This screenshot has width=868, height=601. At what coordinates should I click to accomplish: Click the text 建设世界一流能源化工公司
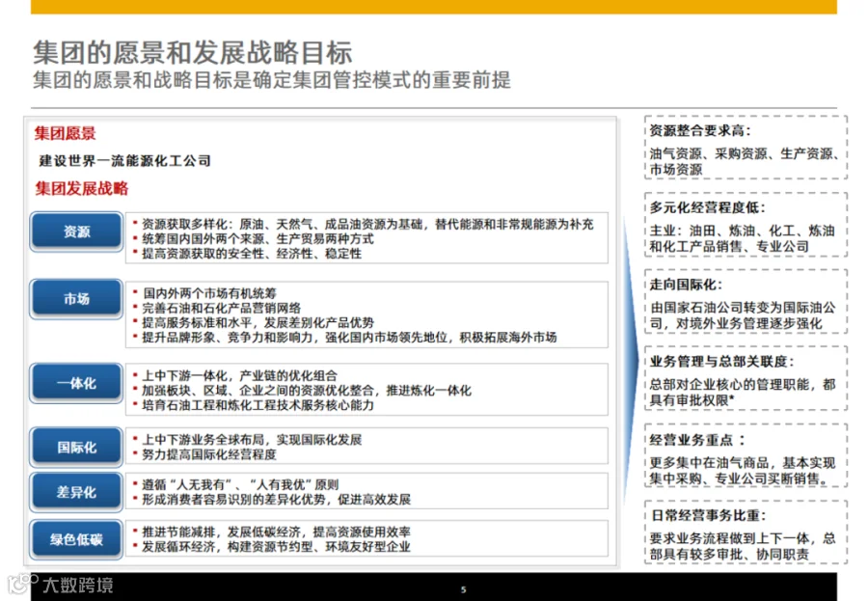[x=124, y=161]
